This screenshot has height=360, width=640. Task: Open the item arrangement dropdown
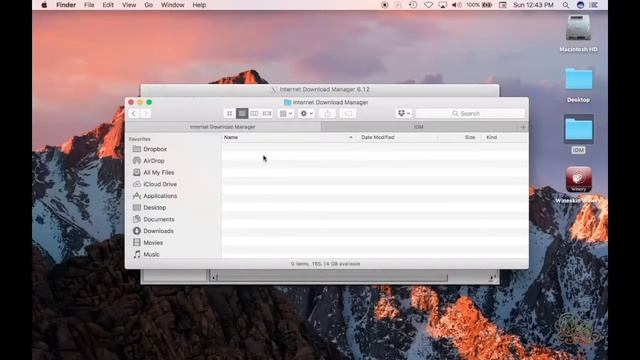[286, 113]
